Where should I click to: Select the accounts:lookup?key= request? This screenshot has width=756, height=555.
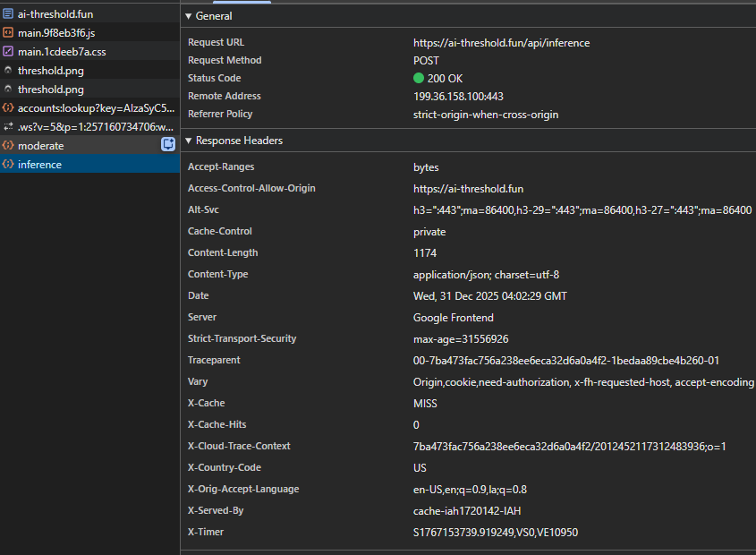89,108
